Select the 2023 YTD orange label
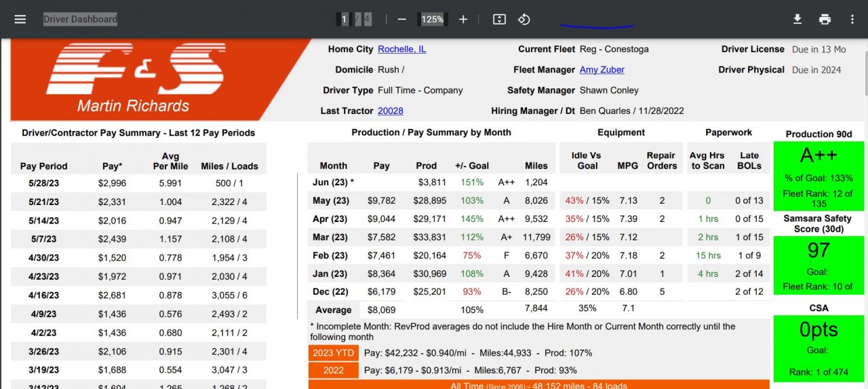This screenshot has height=389, width=868. pos(333,353)
